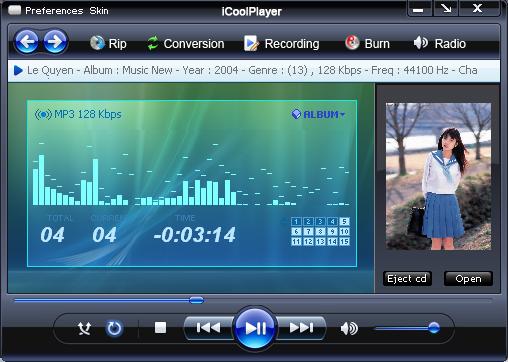Image resolution: width=508 pixels, height=362 pixels.
Task: Mute the volume speaker icon
Action: click(349, 328)
